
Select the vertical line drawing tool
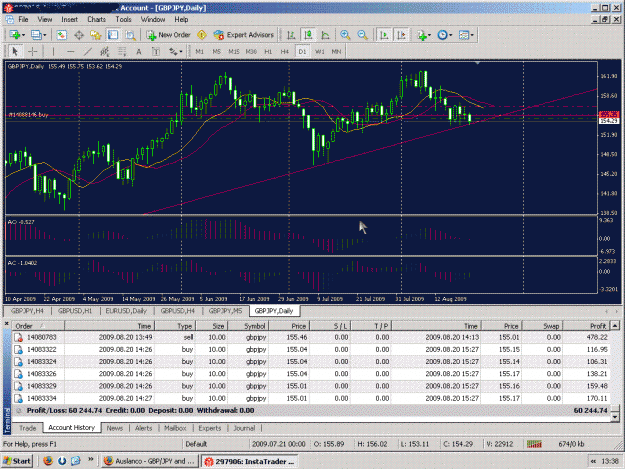[53, 51]
